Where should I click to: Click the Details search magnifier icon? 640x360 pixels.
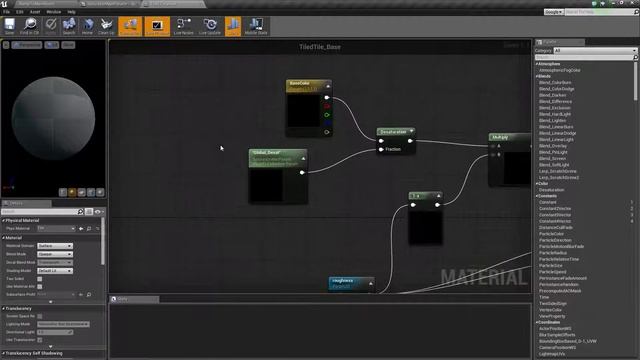(80, 211)
